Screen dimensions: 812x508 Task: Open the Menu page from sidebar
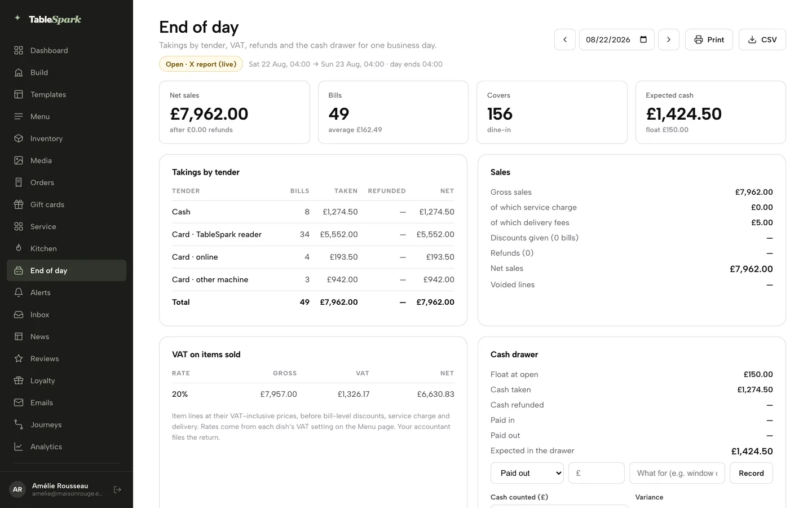coord(67,116)
